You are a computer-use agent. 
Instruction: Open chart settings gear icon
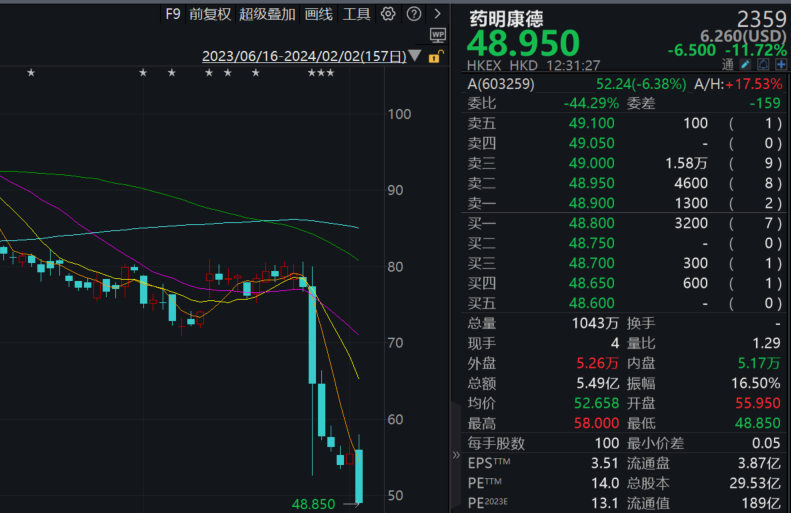pyautogui.click(x=387, y=14)
